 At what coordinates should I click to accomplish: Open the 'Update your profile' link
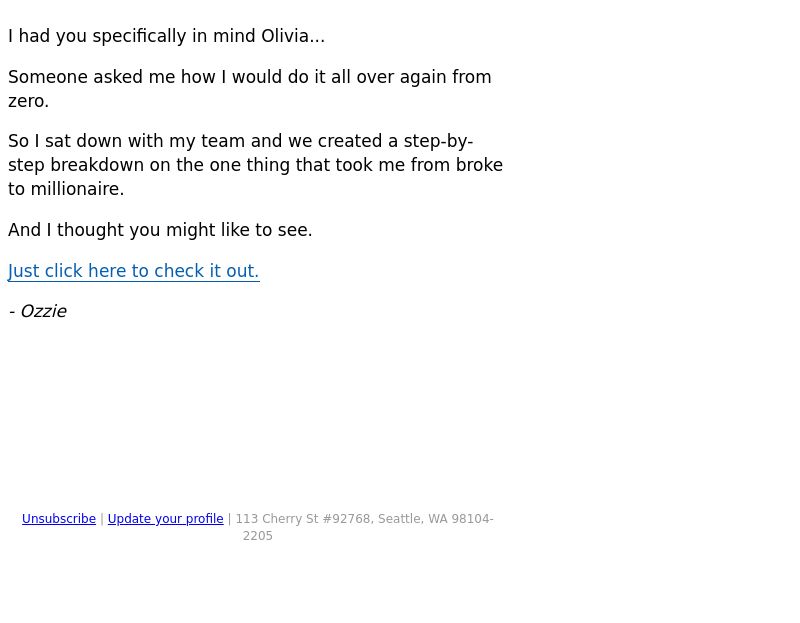tap(165, 519)
